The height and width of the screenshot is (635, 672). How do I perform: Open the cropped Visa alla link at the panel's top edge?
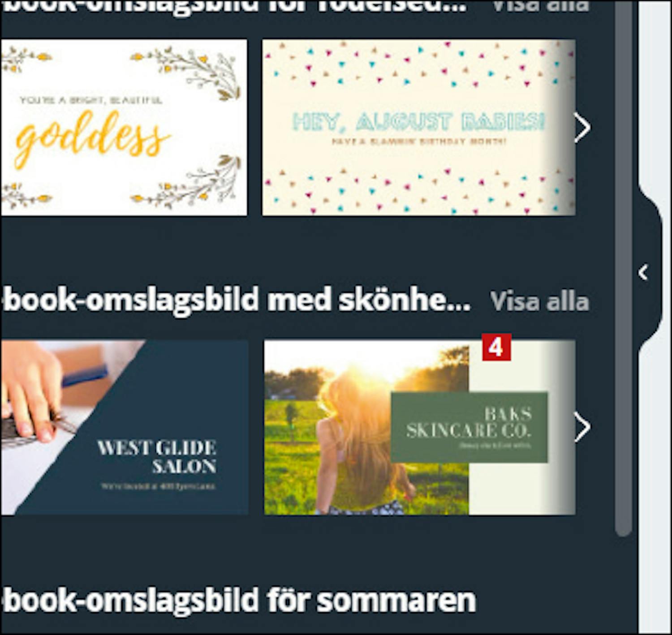click(x=540, y=6)
